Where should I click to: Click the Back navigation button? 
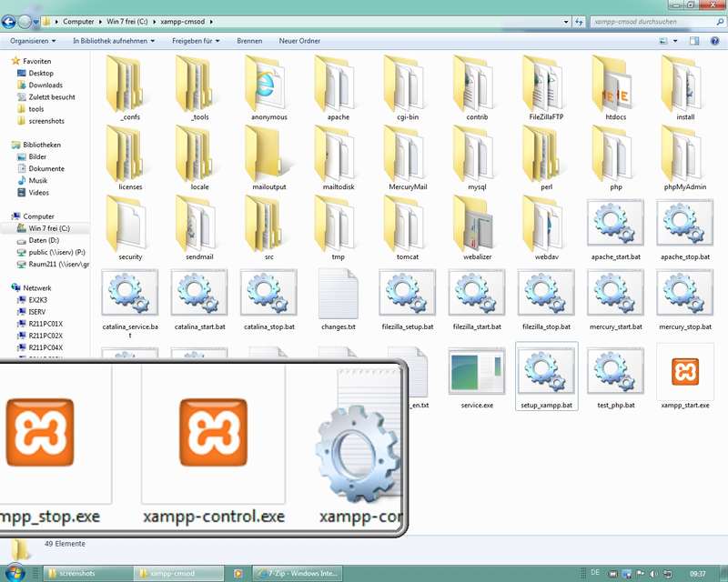pyautogui.click(x=9, y=21)
